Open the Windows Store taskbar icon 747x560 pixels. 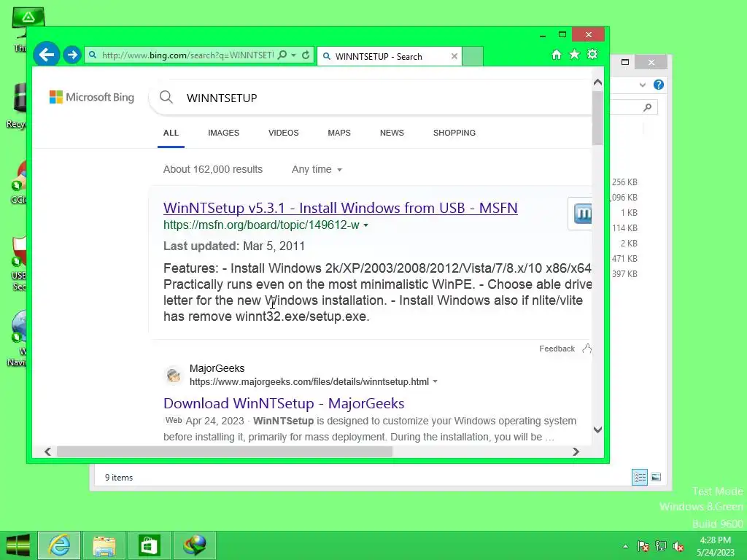[149, 545]
